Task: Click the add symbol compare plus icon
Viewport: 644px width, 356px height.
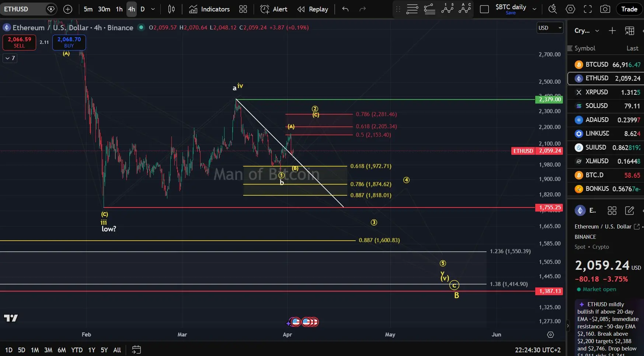Action: (x=68, y=9)
